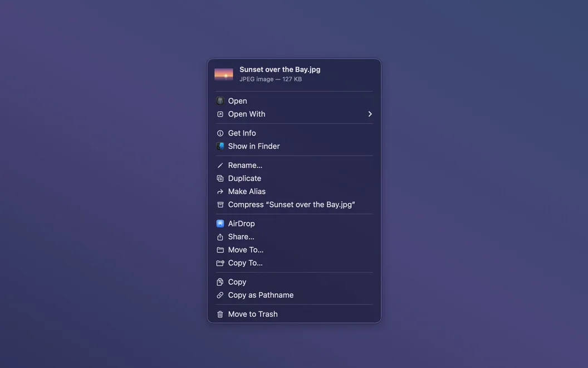Click the Copy as Pathname link icon
This screenshot has width=588, height=368.
220,295
